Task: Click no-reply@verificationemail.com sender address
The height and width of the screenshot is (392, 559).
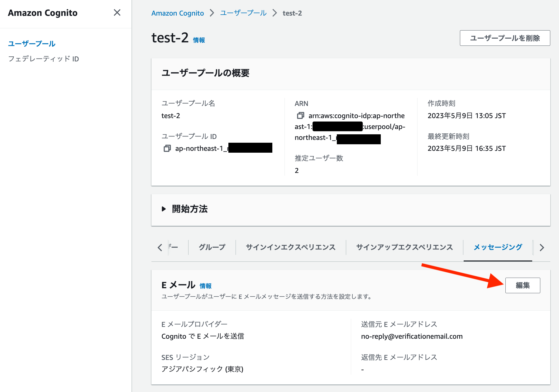Action: 412,336
